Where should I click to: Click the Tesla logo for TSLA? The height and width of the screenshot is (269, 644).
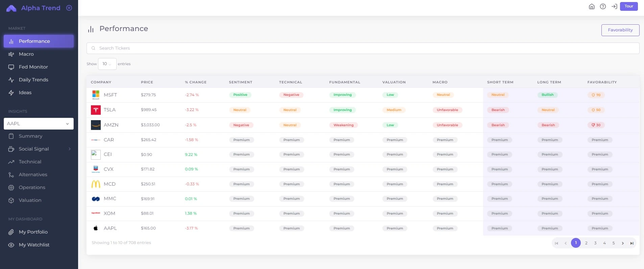coord(96,110)
